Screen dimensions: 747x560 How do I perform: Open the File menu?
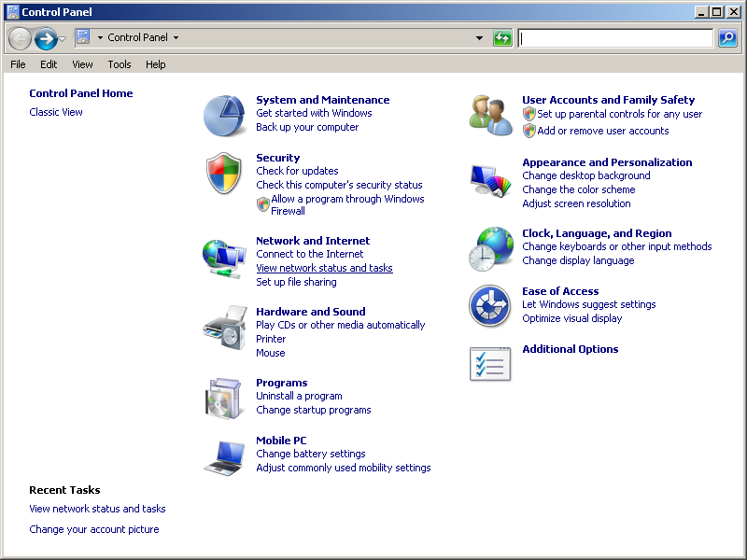pyautogui.click(x=18, y=64)
